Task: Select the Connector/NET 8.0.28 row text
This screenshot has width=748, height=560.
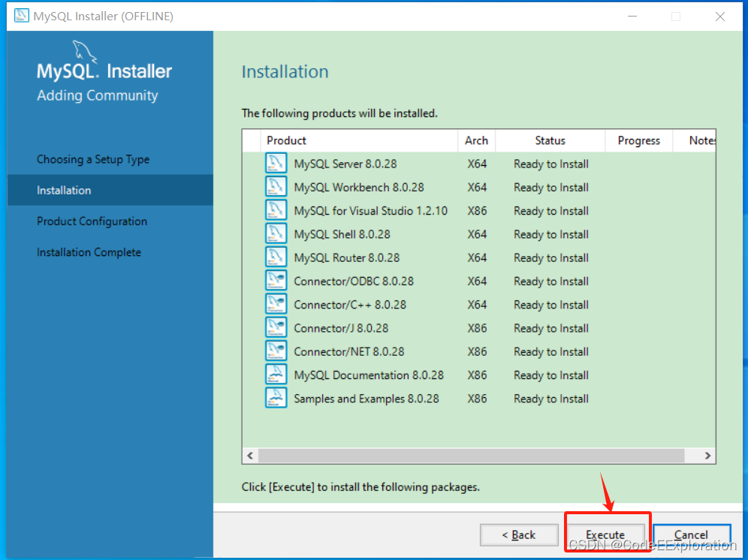Action: point(349,351)
